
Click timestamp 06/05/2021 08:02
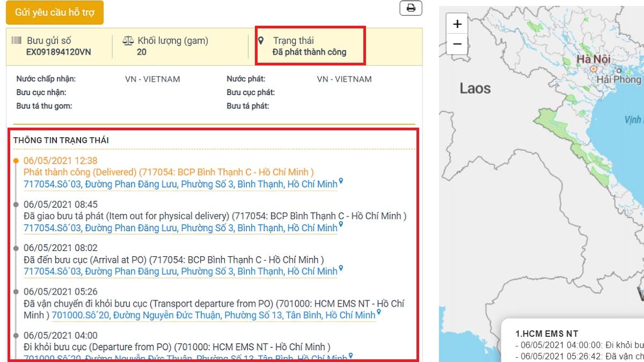click(61, 248)
